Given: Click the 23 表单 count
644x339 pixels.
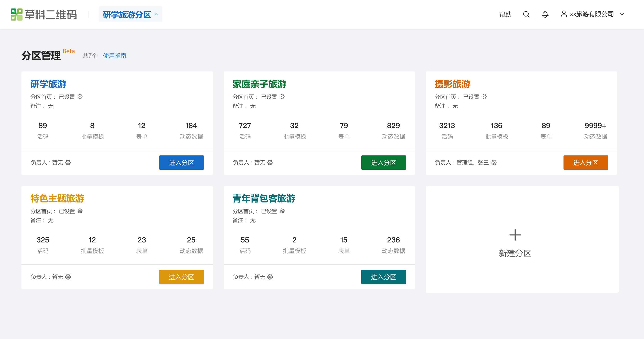Looking at the screenshot, I should pyautogui.click(x=142, y=240).
